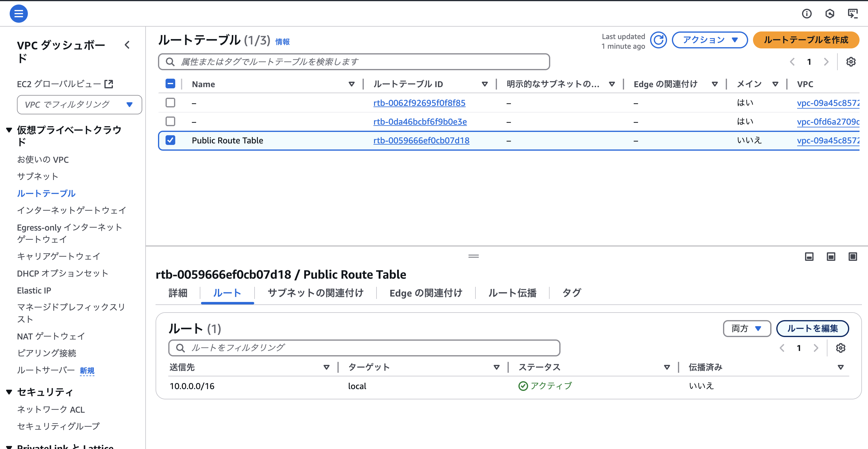
Task: Click the route table search field
Action: click(354, 62)
